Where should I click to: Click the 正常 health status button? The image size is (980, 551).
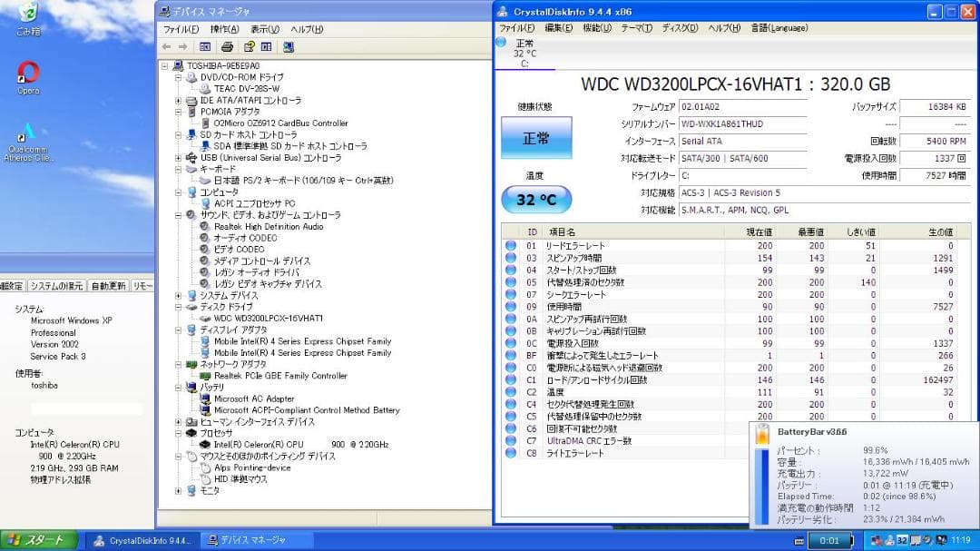click(x=535, y=139)
